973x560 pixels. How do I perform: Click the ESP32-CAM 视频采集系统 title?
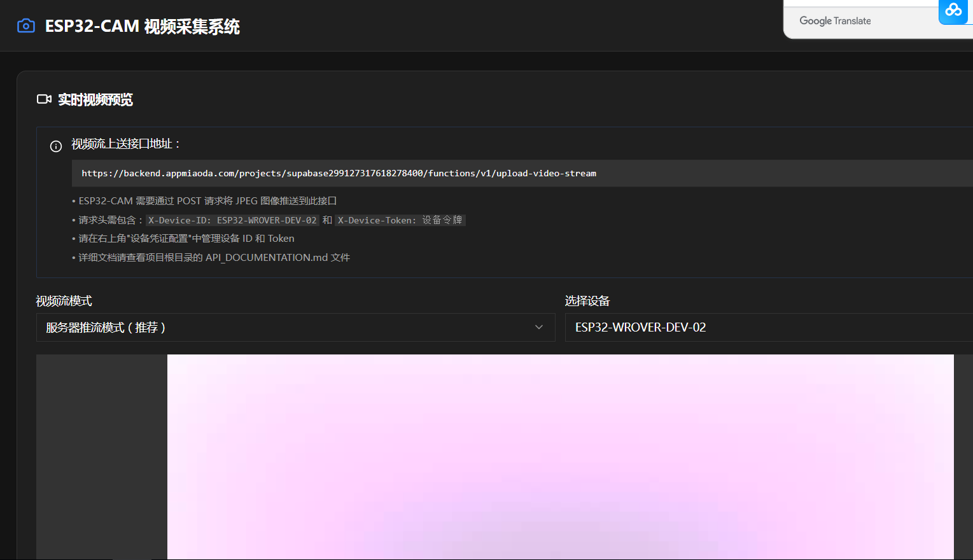pos(142,27)
